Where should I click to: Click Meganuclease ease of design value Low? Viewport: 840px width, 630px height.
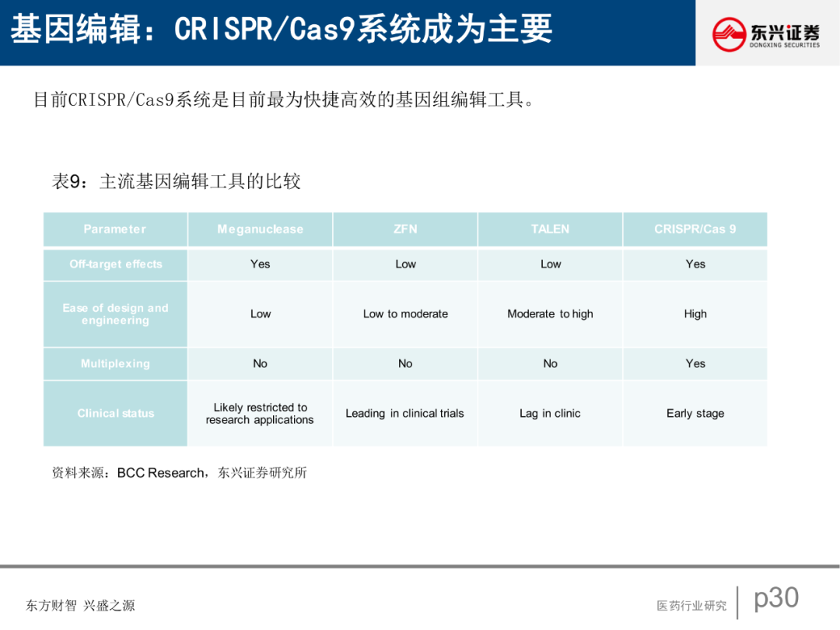point(261,314)
